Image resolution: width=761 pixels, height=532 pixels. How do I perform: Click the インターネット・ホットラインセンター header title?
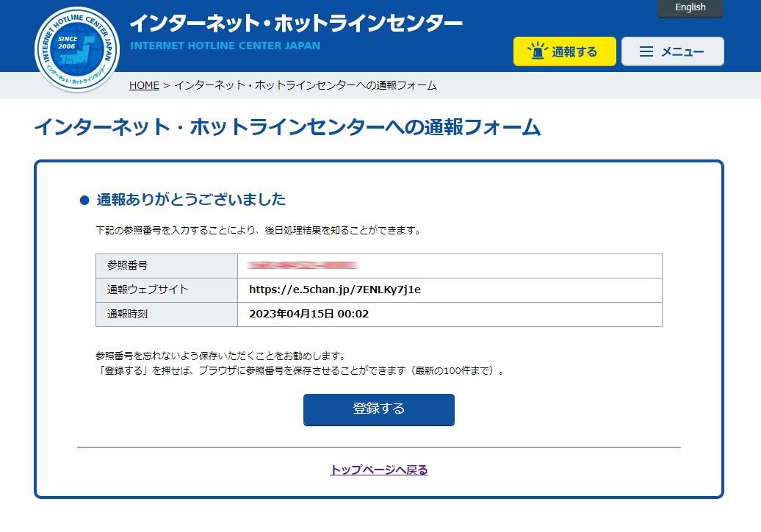pos(296,24)
